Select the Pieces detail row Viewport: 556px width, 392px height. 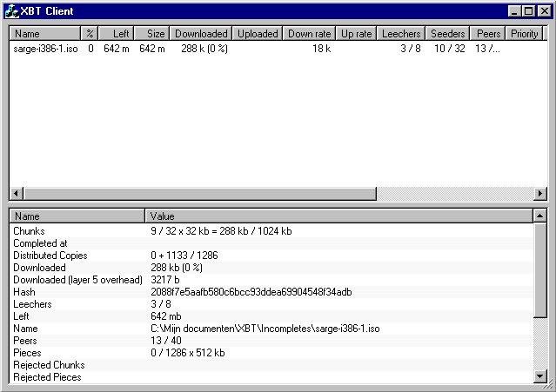271,353
